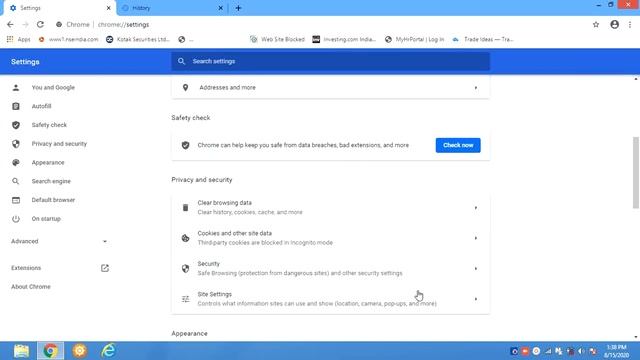The width and height of the screenshot is (640, 360).
Task: Open Clear browsing data via its arrow
Action: tap(476, 208)
